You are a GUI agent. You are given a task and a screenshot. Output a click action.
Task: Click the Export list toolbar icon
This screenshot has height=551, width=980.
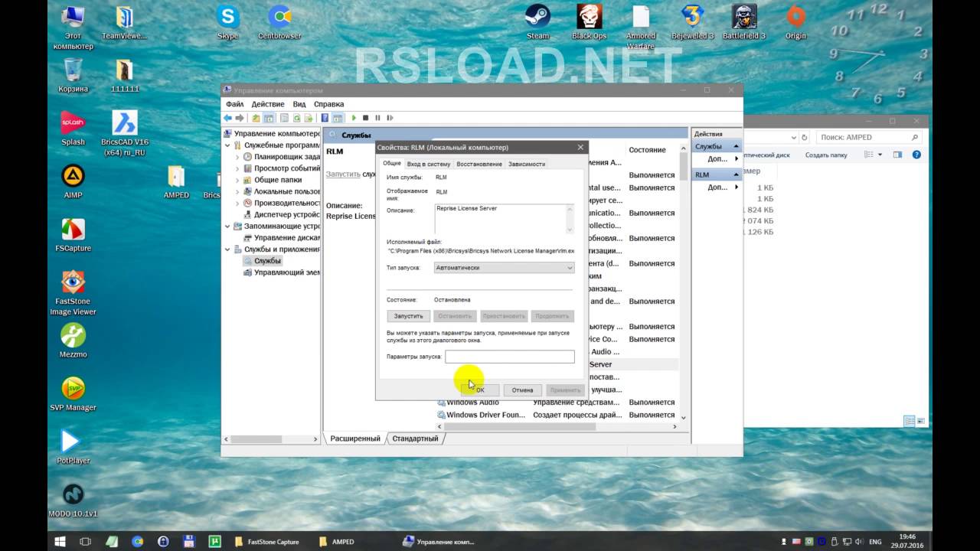(309, 118)
